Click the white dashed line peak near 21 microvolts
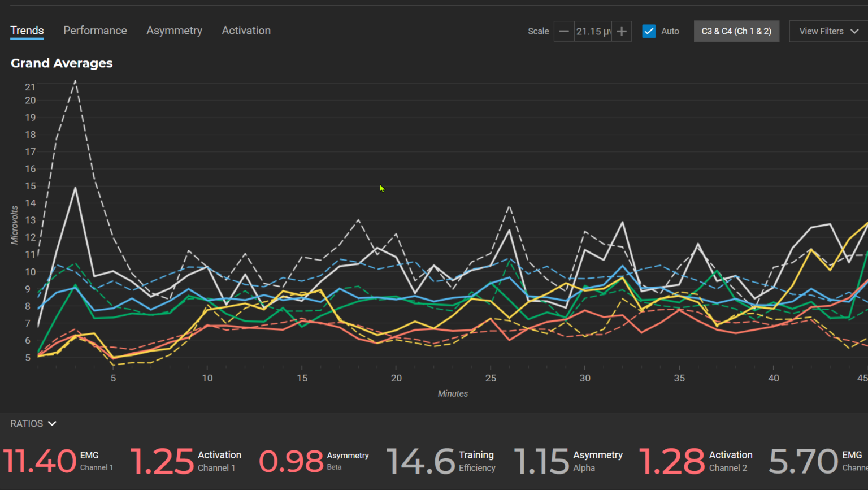Image resolution: width=868 pixels, height=490 pixels. [x=75, y=81]
